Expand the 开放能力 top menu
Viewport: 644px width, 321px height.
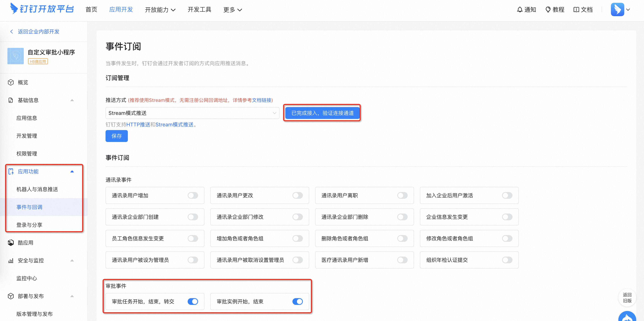click(x=160, y=9)
